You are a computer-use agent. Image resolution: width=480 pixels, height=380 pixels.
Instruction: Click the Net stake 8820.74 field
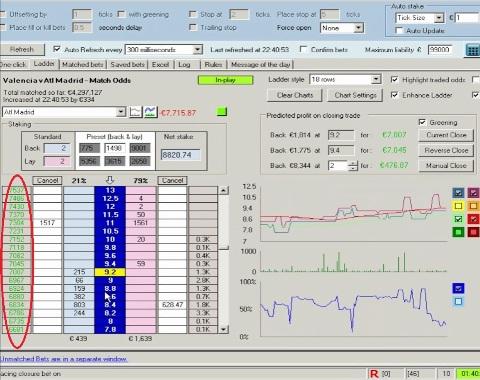181,155
